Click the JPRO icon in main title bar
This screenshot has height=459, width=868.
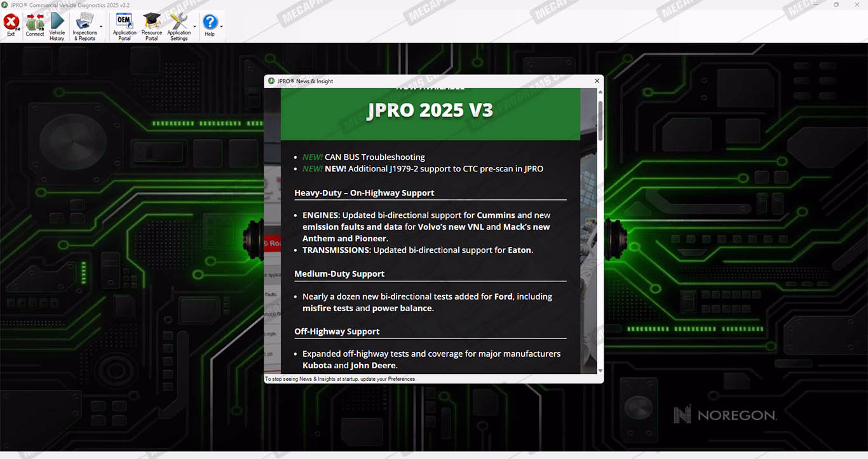(x=5, y=4)
